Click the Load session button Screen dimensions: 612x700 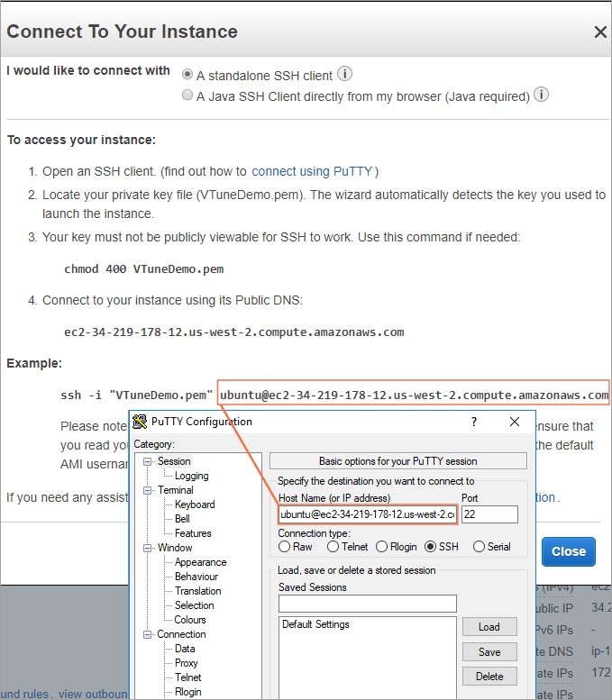[x=489, y=627]
